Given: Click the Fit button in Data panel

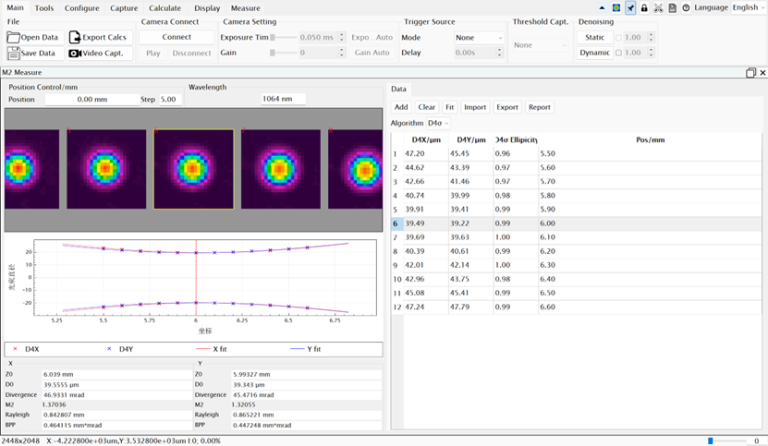Looking at the screenshot, I should [449, 106].
